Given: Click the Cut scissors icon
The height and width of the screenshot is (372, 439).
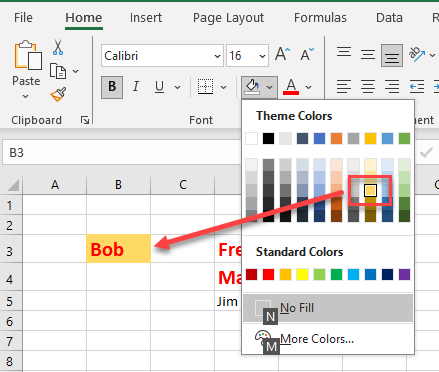Looking at the screenshot, I should point(58,47).
